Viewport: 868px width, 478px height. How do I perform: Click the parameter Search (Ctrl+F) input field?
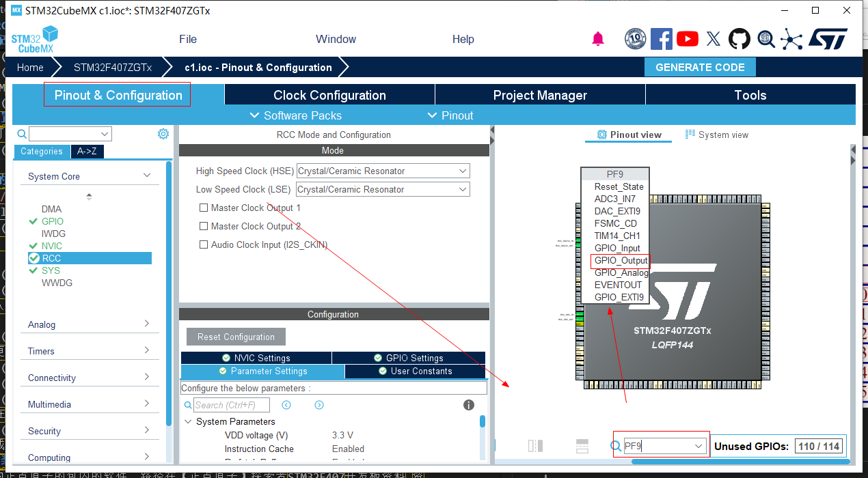[231, 405]
